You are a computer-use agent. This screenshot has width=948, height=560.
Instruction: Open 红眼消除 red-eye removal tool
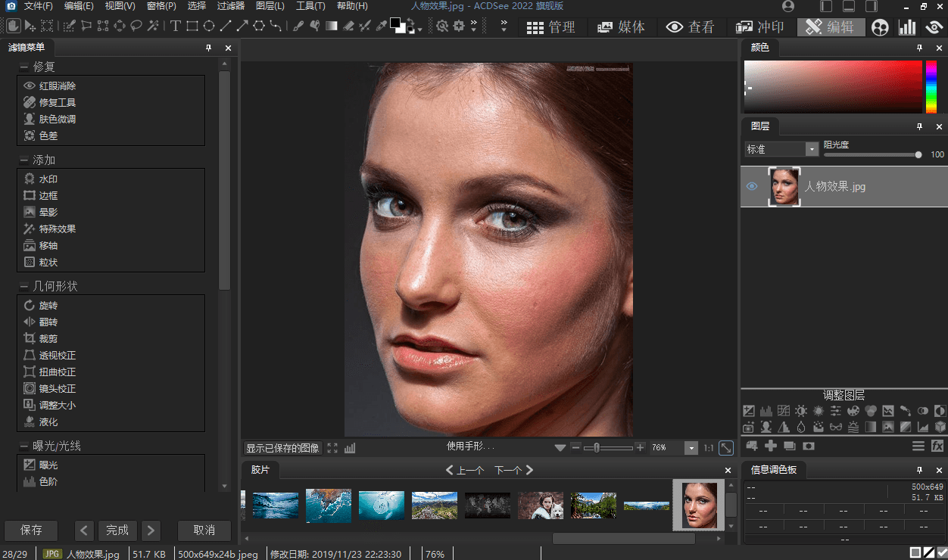click(58, 86)
